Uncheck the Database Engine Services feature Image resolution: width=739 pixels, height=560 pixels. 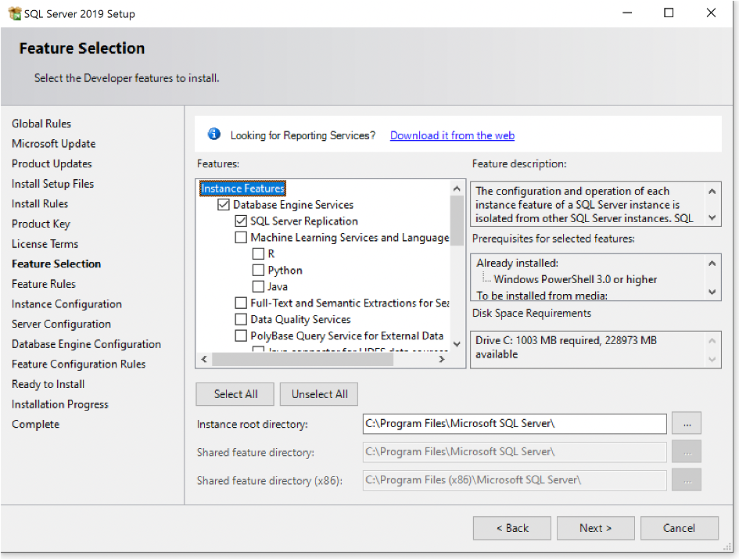point(223,204)
